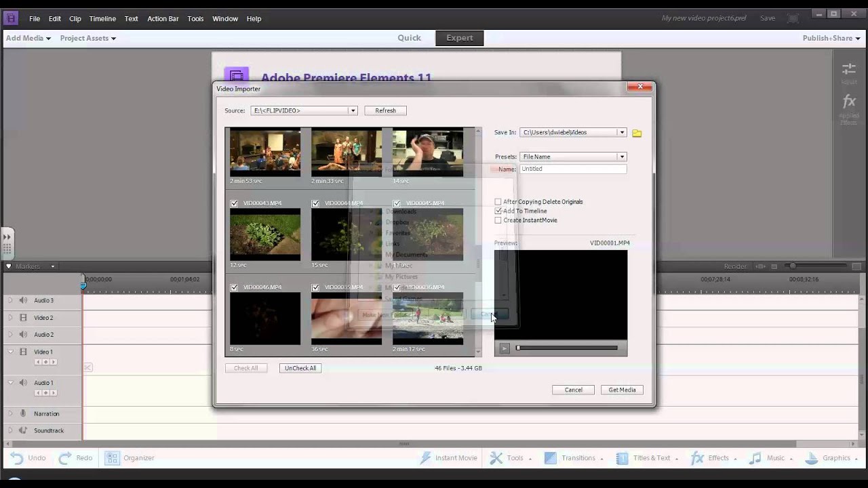Click the Soundtrack music note icon

[x=23, y=430]
